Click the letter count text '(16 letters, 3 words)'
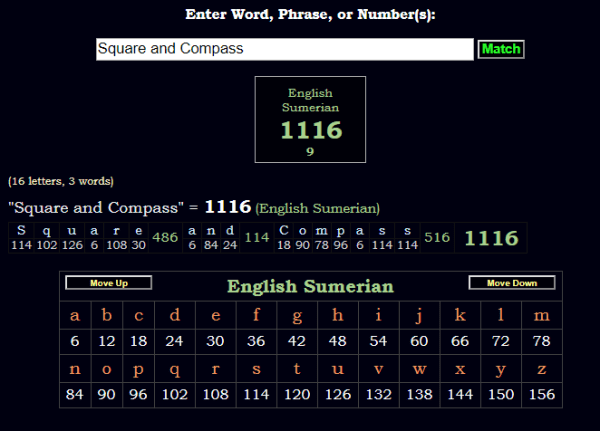600x431 pixels. (61, 181)
